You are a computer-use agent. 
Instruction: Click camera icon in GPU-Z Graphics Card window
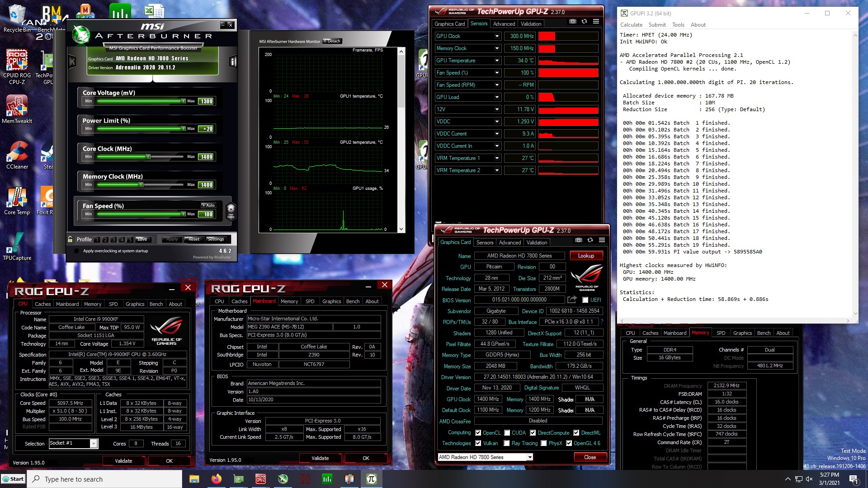coord(578,240)
